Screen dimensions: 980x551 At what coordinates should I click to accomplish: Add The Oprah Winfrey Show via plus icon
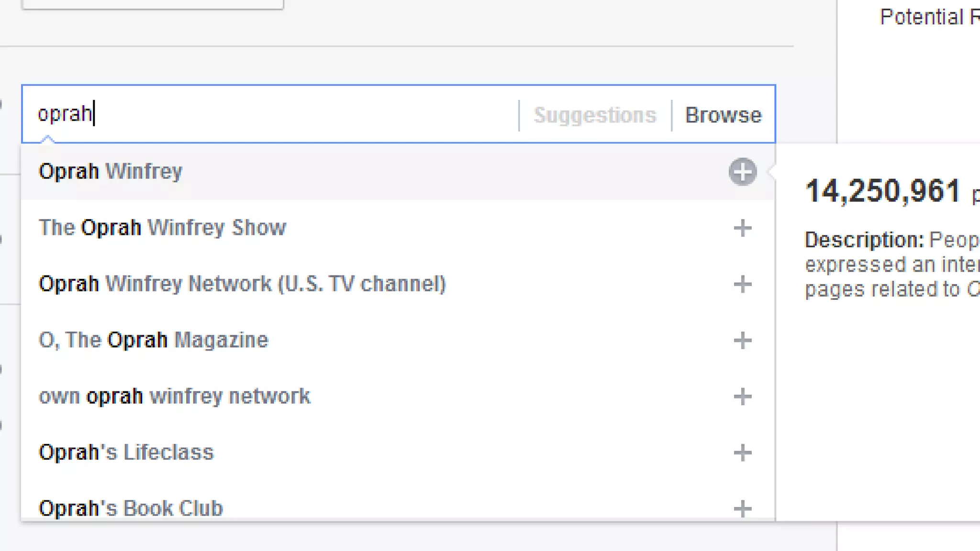[x=742, y=228]
